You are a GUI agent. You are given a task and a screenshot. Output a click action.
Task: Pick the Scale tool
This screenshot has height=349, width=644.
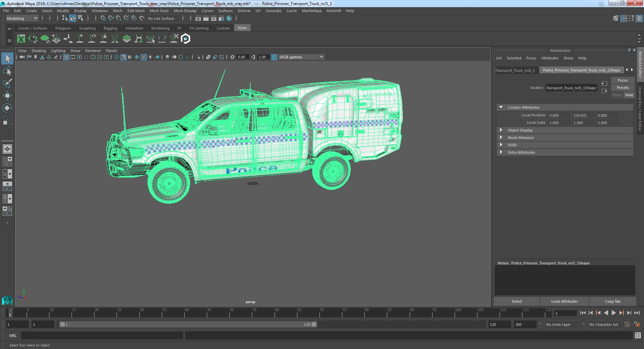tap(7, 120)
